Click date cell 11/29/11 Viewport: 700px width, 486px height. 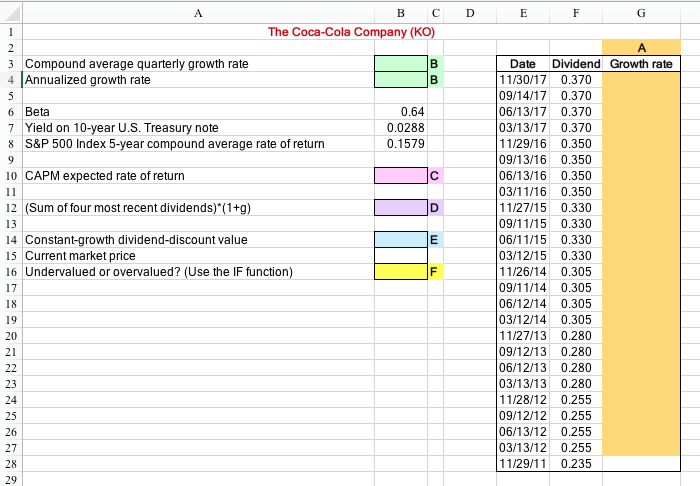click(523, 464)
